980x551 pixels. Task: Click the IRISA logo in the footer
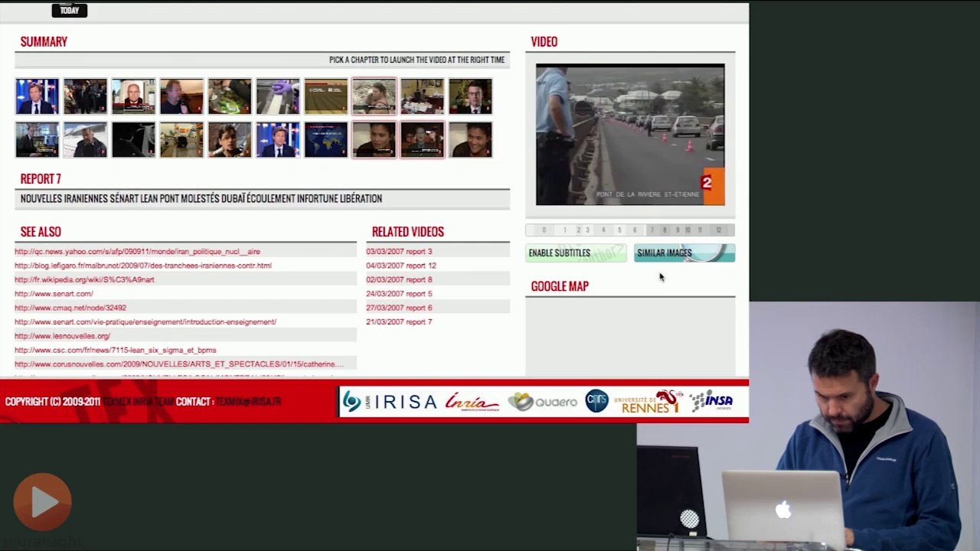pos(390,402)
